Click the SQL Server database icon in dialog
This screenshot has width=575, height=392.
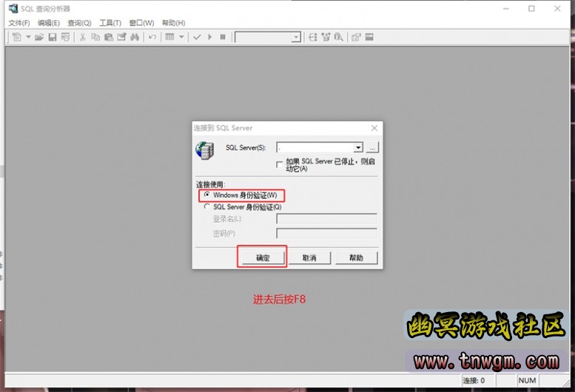click(205, 150)
